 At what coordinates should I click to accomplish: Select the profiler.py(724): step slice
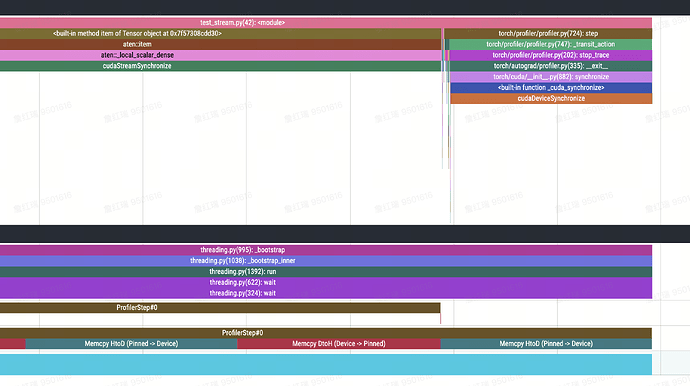pyautogui.click(x=548, y=33)
